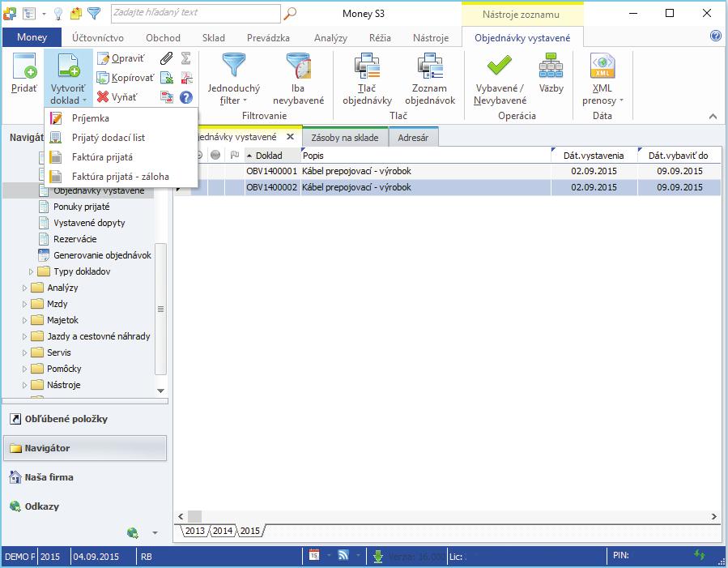This screenshot has width=728, height=568.
Task: Open the Účtovníctvo ribbon tab
Action: [x=97, y=37]
